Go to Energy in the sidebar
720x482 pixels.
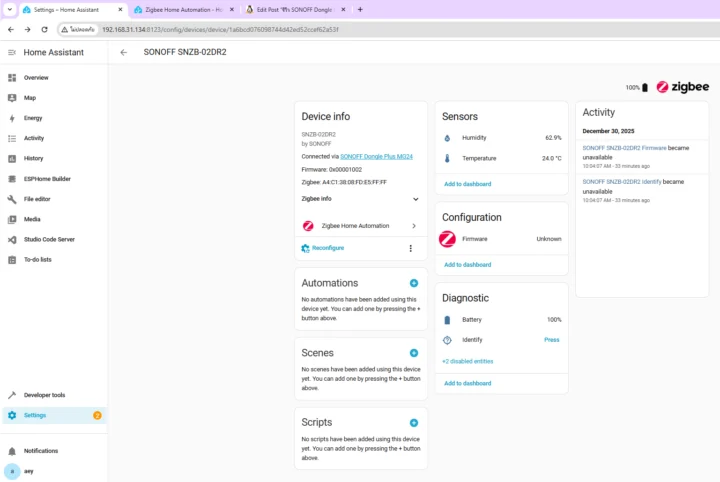(33, 118)
